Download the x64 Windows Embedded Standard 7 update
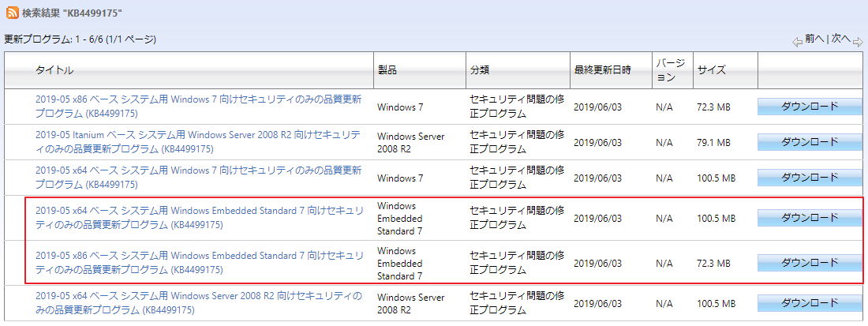 pyautogui.click(x=810, y=218)
